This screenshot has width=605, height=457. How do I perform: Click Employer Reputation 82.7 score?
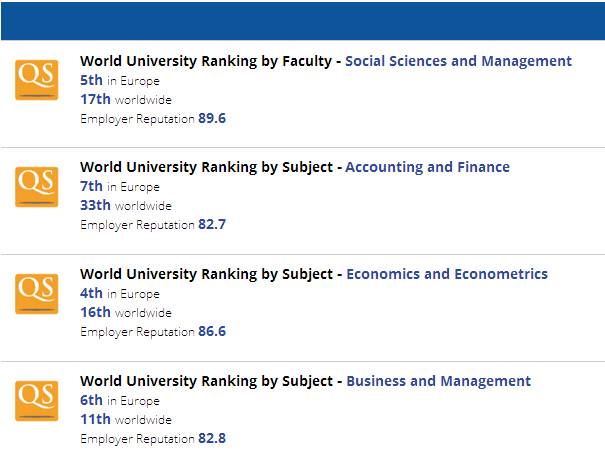pyautogui.click(x=153, y=224)
